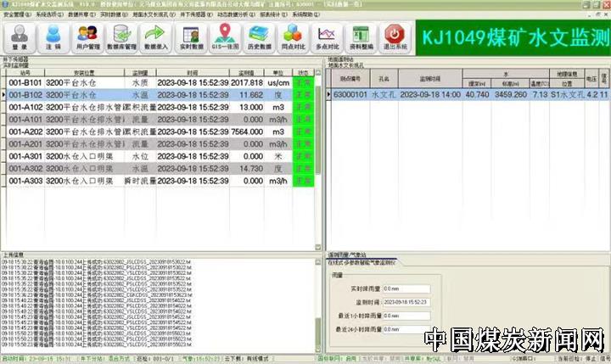Viewport: 611px width, 364px height.
Task: Click the 登录 login toolbar icon
Action: click(x=19, y=38)
